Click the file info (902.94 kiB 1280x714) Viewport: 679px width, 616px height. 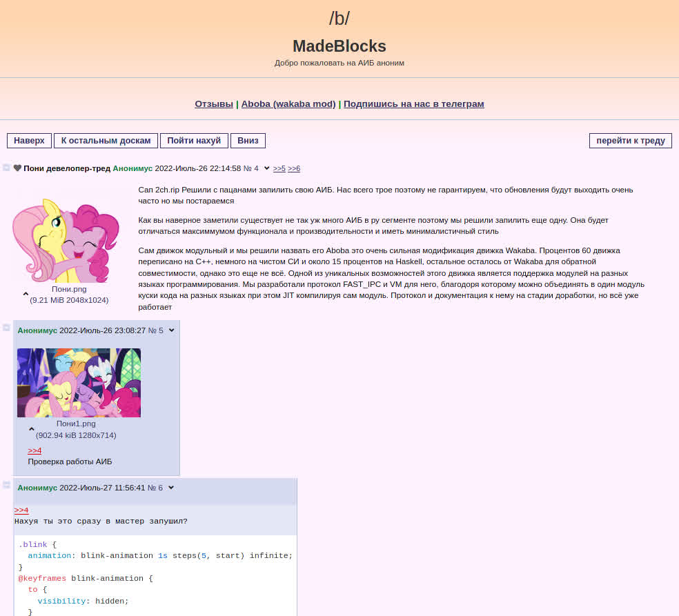(x=76, y=435)
